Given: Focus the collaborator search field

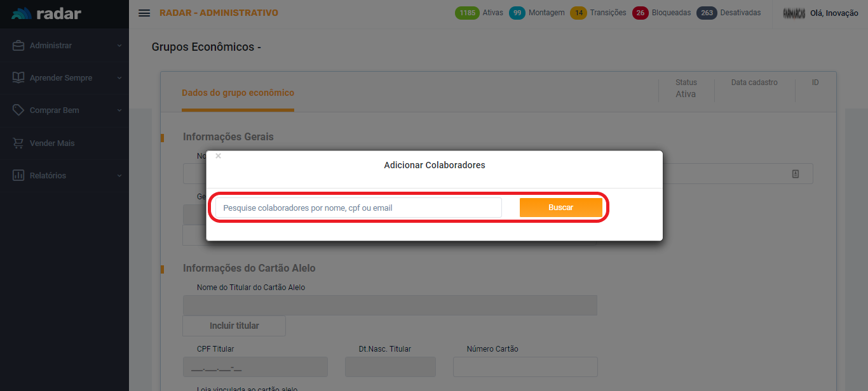Looking at the screenshot, I should (x=358, y=208).
